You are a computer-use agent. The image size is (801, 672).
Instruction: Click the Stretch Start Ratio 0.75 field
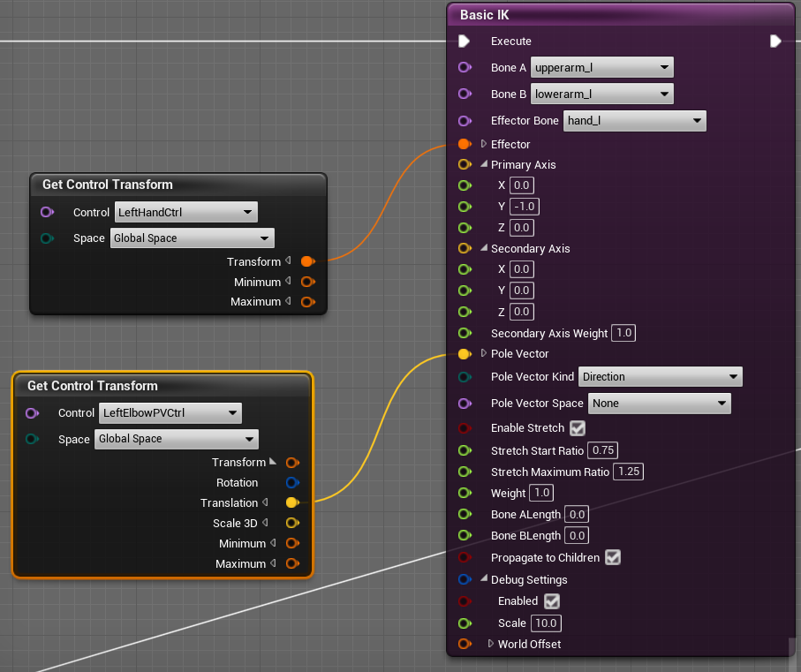pyautogui.click(x=603, y=450)
